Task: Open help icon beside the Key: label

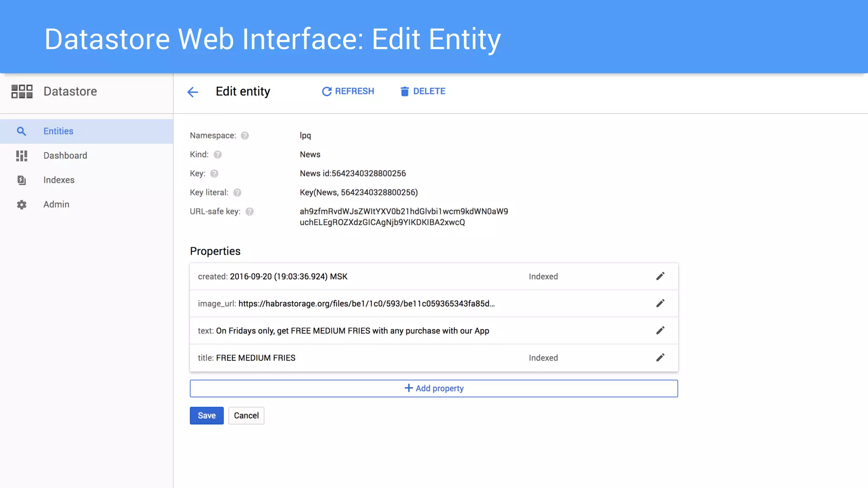Action: (x=214, y=174)
